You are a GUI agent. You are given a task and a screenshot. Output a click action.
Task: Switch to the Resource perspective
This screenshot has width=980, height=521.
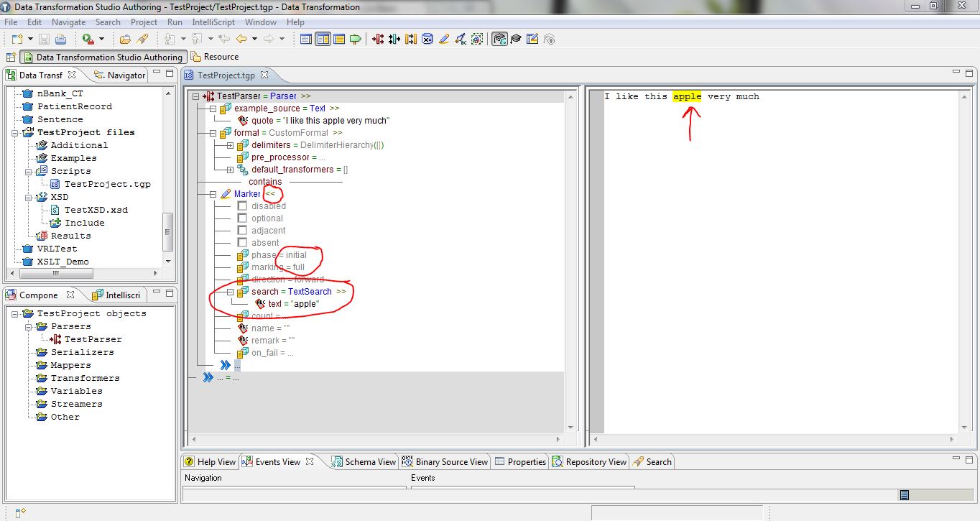[x=214, y=57]
